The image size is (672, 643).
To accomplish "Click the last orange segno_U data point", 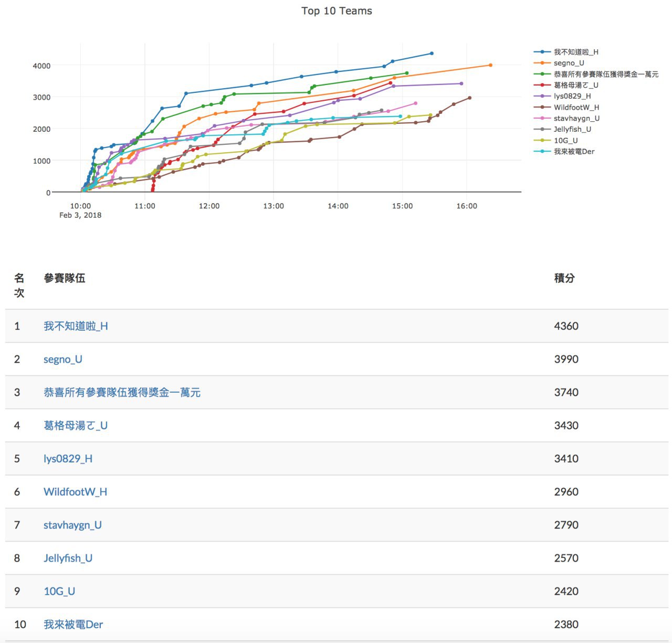I will (490, 65).
